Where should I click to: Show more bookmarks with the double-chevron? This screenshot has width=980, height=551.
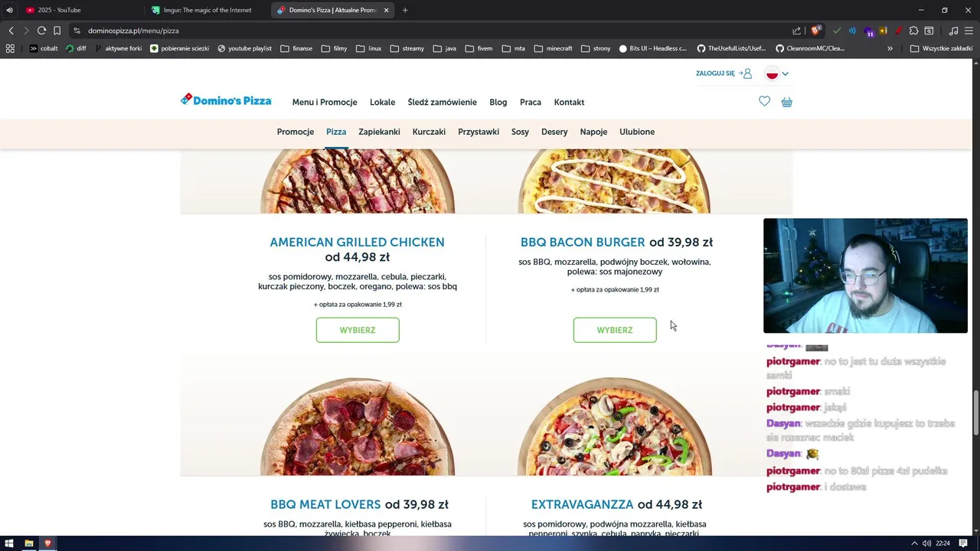click(890, 48)
